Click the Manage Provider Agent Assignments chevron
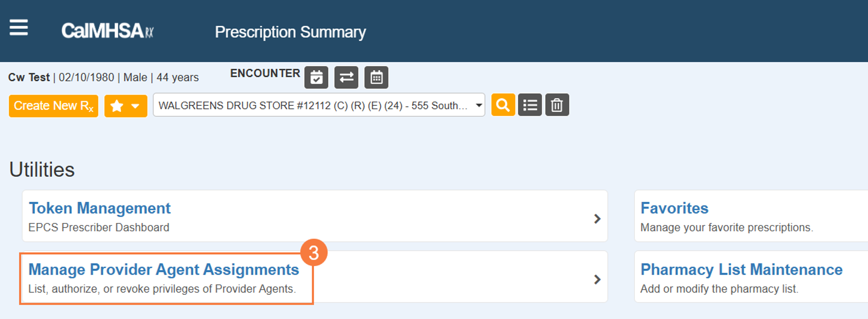 [x=597, y=279]
